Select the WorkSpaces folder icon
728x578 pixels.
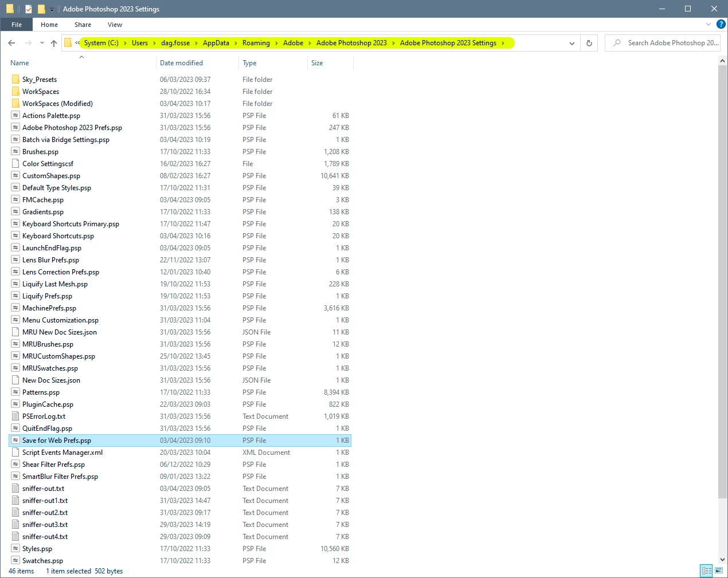pyautogui.click(x=15, y=91)
